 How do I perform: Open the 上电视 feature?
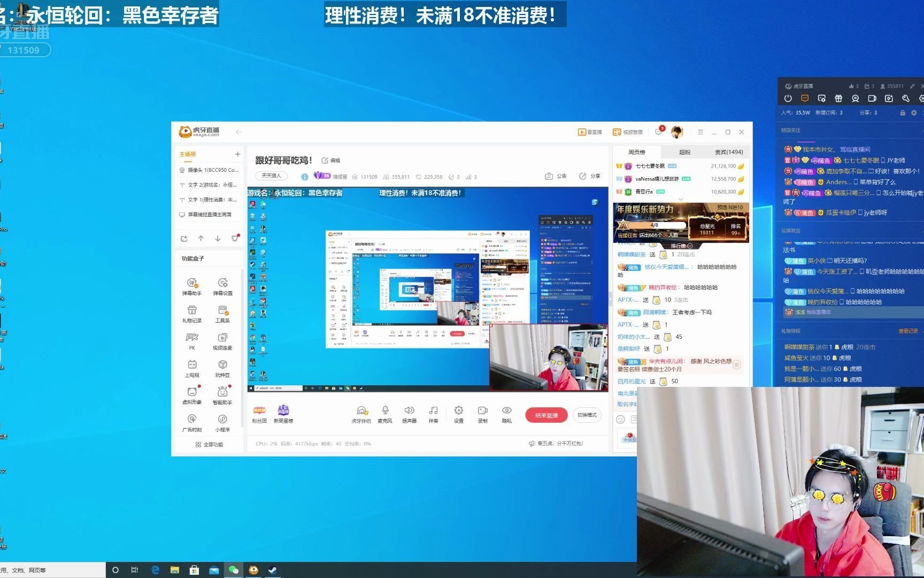pos(192,369)
